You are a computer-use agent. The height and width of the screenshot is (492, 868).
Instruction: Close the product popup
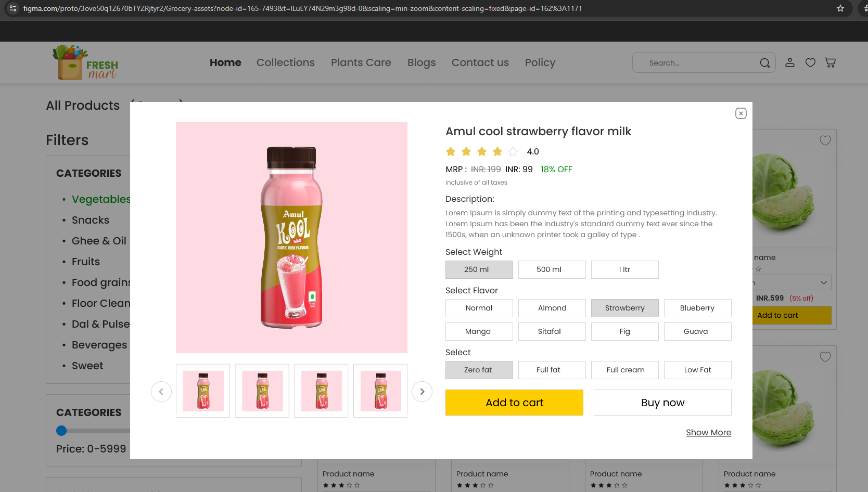click(x=741, y=113)
